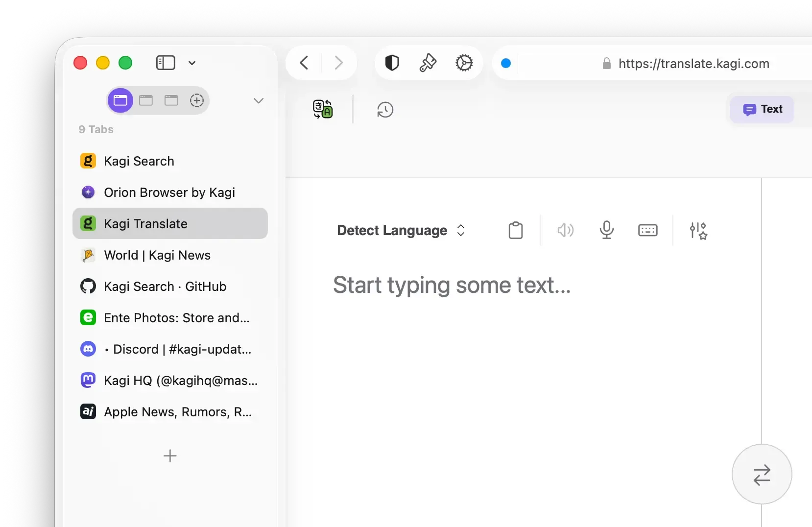This screenshot has height=527, width=812.
Task: Open the Kagi HQ Mastodon tab
Action: pyautogui.click(x=170, y=380)
